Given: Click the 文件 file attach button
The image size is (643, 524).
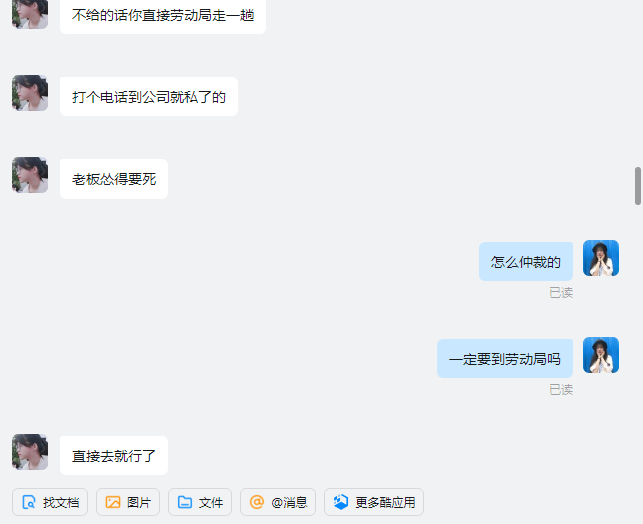Looking at the screenshot, I should (x=200, y=502).
